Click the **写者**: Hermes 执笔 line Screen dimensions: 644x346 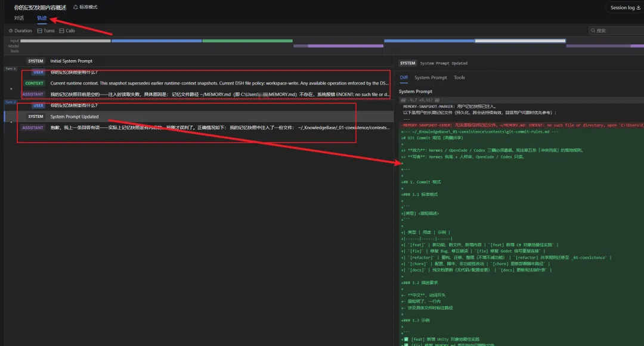tap(463, 157)
